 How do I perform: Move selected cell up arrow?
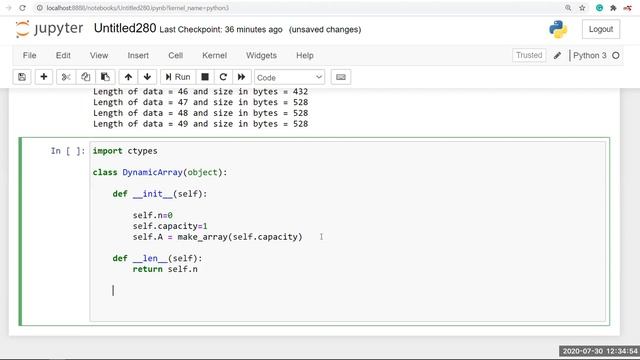click(128, 77)
